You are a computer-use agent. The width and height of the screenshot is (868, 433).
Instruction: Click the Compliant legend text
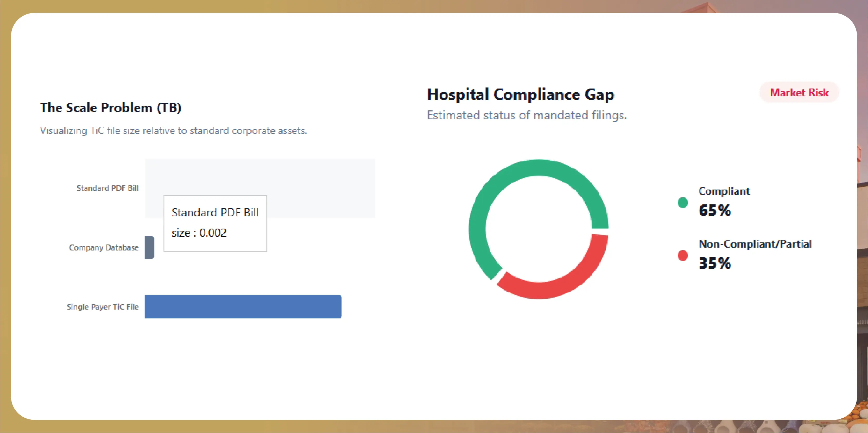pos(724,191)
